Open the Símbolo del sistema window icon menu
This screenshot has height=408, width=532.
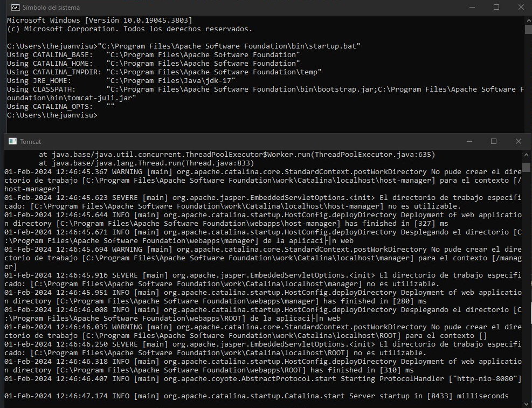point(15,8)
